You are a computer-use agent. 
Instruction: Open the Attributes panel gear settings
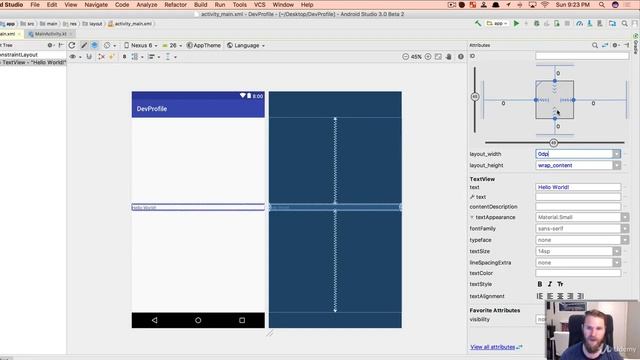point(616,45)
